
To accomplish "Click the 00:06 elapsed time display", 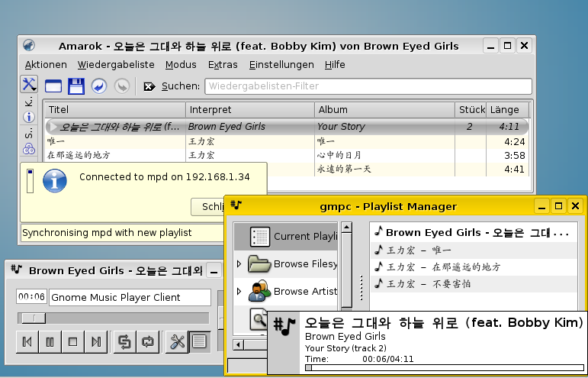I will click(x=31, y=296).
